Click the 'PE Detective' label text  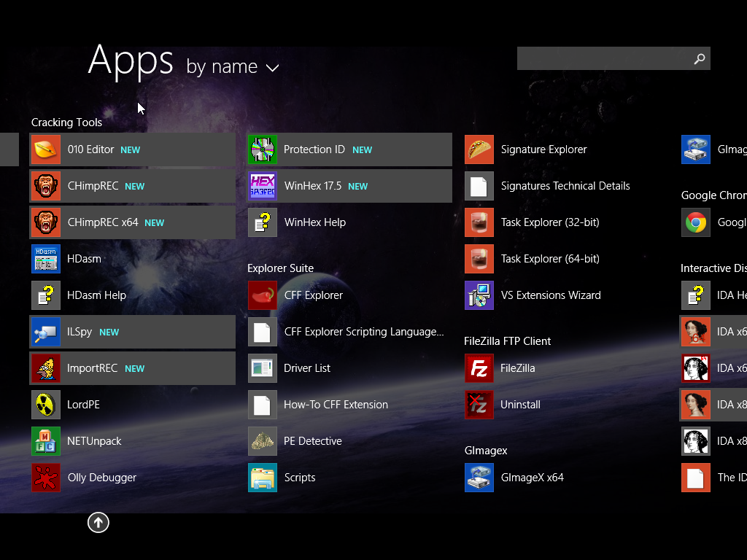coord(313,441)
